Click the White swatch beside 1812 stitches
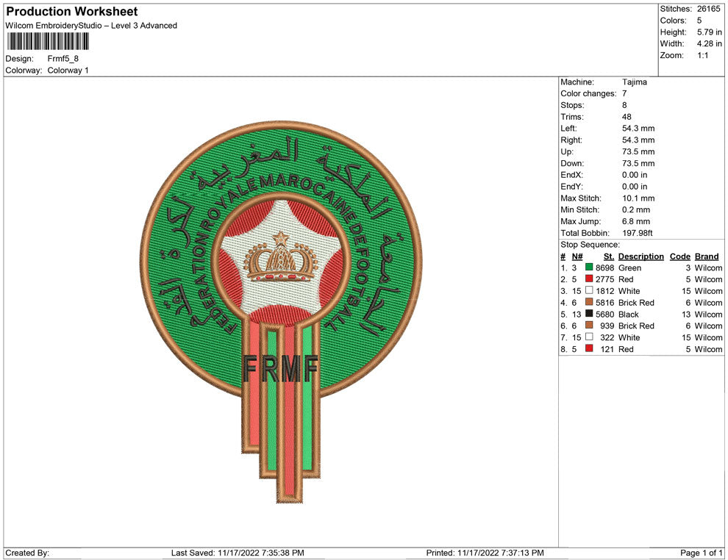The height and width of the screenshot is (560, 728). [589, 290]
